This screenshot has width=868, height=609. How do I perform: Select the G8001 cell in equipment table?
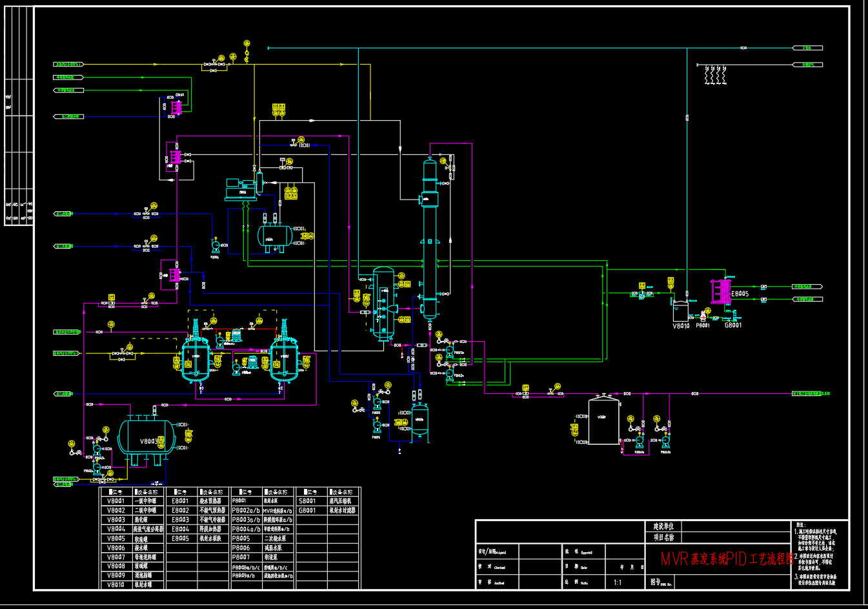point(308,510)
